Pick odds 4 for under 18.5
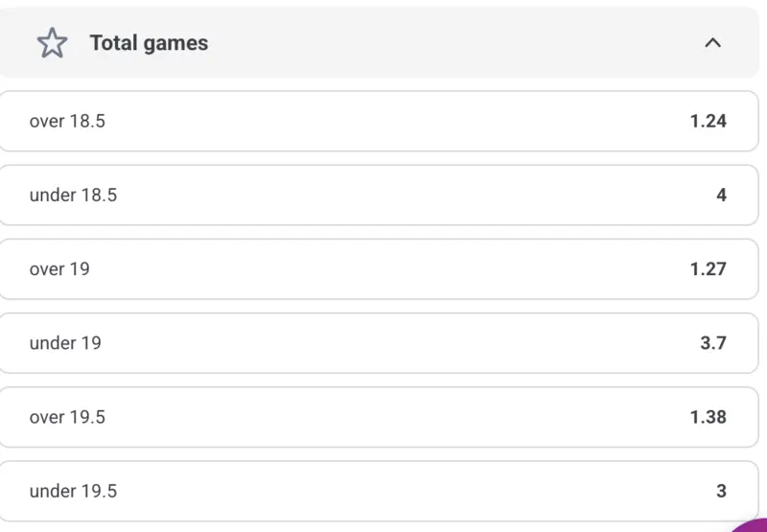Screen dimensions: 767x532 721,195
